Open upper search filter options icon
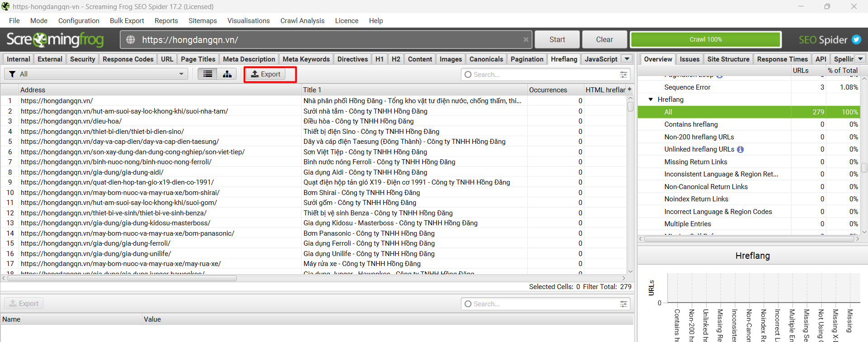 click(624, 75)
